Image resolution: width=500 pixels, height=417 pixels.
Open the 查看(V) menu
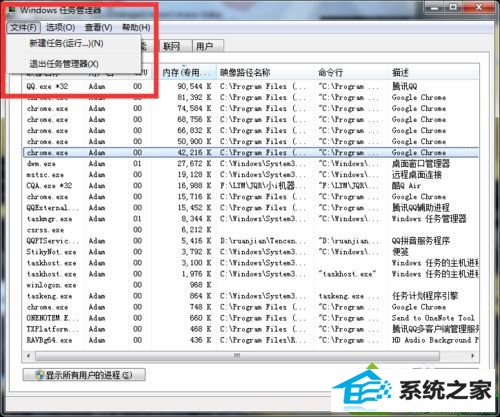tap(98, 27)
